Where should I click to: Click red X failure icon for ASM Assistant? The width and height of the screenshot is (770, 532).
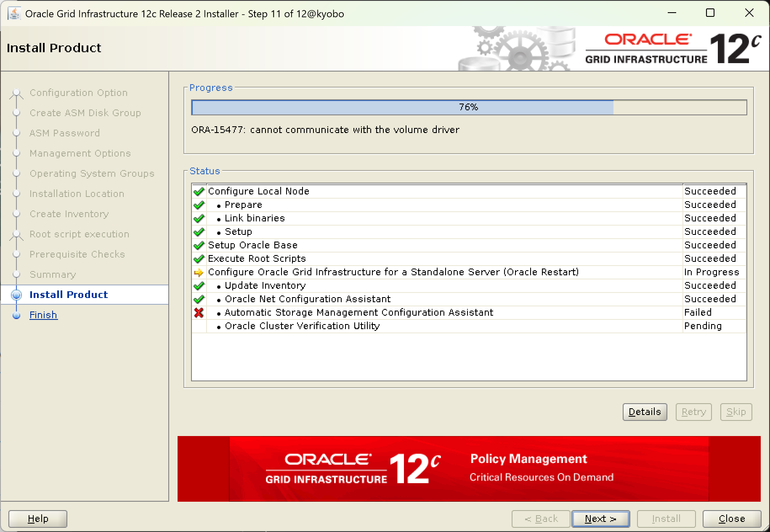tap(199, 312)
